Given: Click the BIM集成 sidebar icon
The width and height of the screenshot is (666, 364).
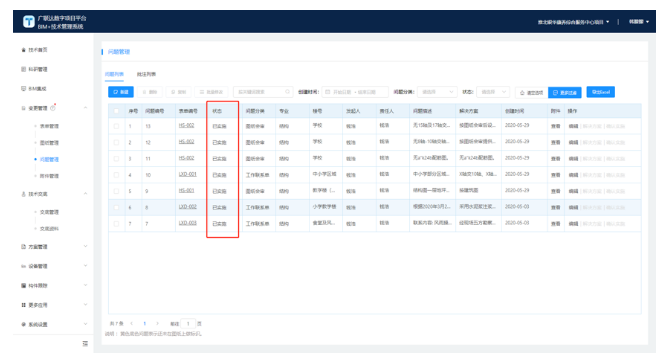Looking at the screenshot, I should pos(23,89).
